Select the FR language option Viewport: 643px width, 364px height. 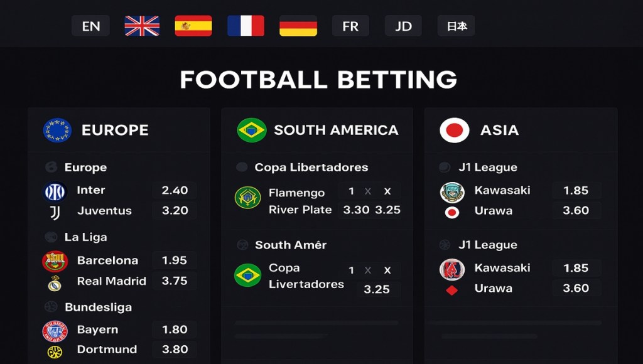coord(350,26)
